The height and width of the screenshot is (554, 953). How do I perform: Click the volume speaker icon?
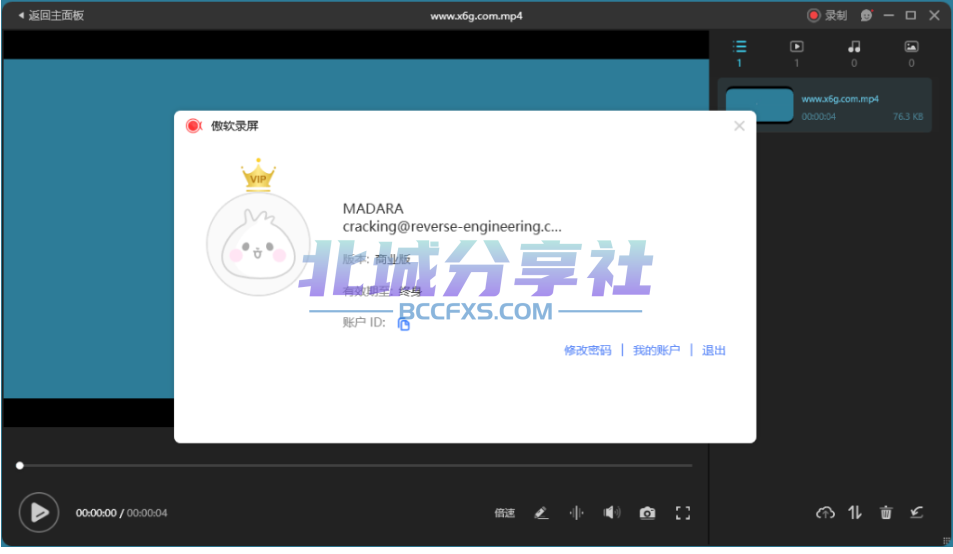[611, 513]
